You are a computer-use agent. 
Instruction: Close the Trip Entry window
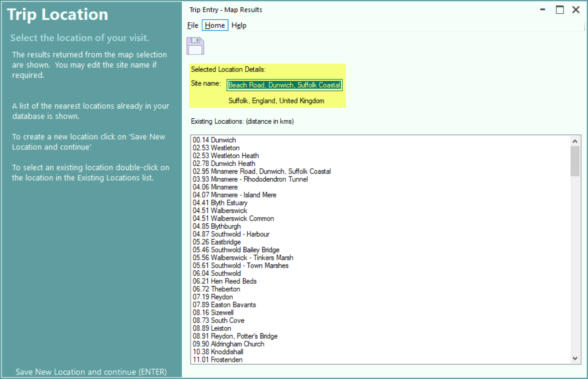(x=576, y=10)
